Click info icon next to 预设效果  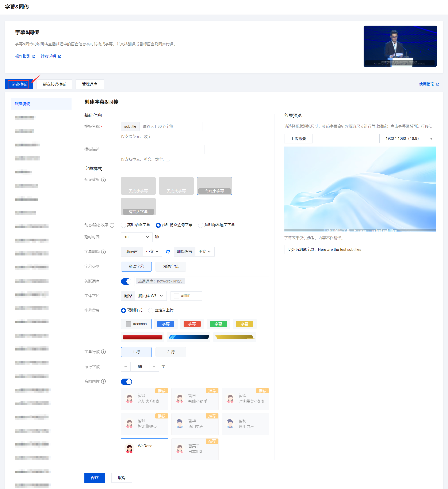tap(104, 180)
